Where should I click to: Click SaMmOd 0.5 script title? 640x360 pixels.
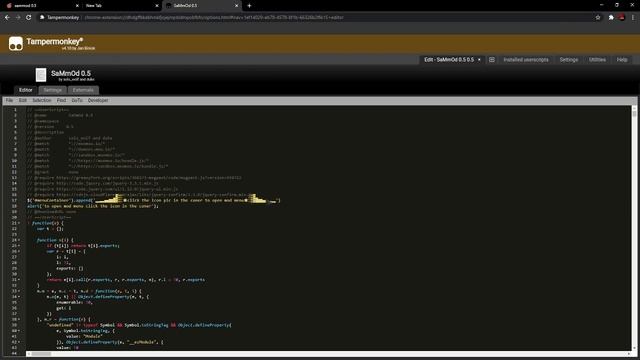[71, 73]
